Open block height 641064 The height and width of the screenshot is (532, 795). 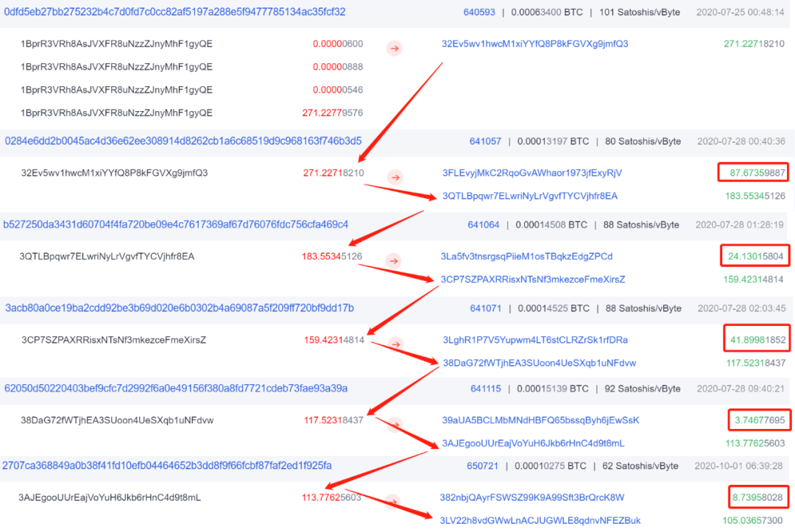pyautogui.click(x=483, y=225)
